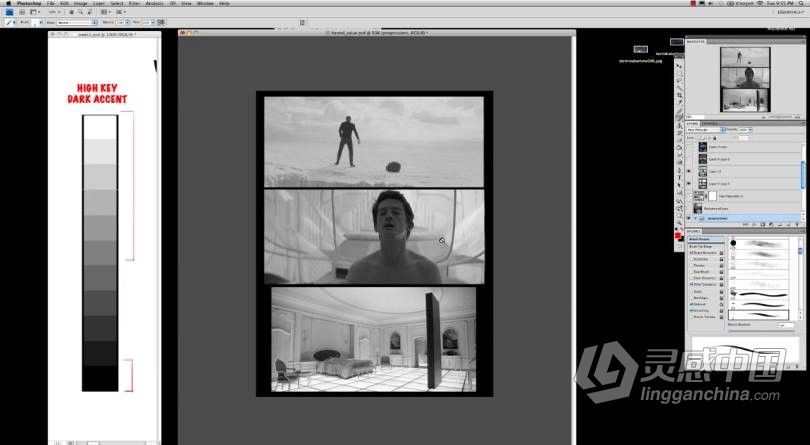
Task: Select the Dodge tool
Action: 679,162
